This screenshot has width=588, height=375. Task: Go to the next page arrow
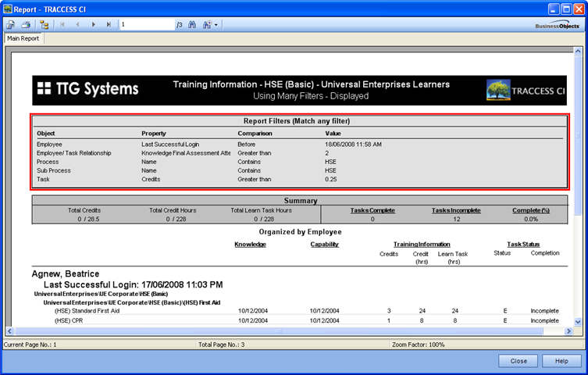(94, 25)
